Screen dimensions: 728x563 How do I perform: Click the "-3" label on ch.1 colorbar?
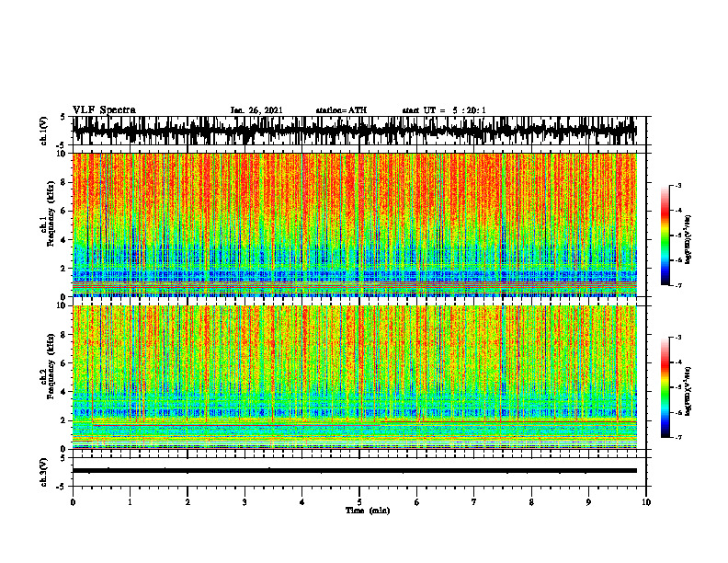coord(678,185)
